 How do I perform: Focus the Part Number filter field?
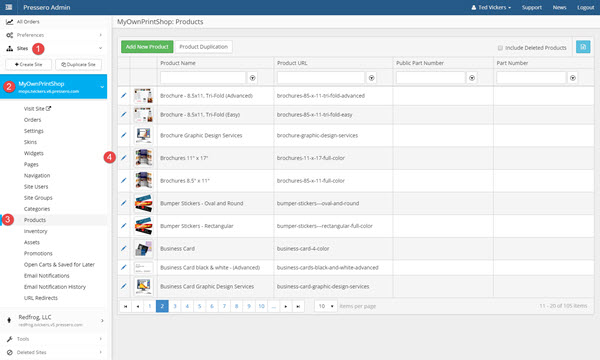(531, 78)
